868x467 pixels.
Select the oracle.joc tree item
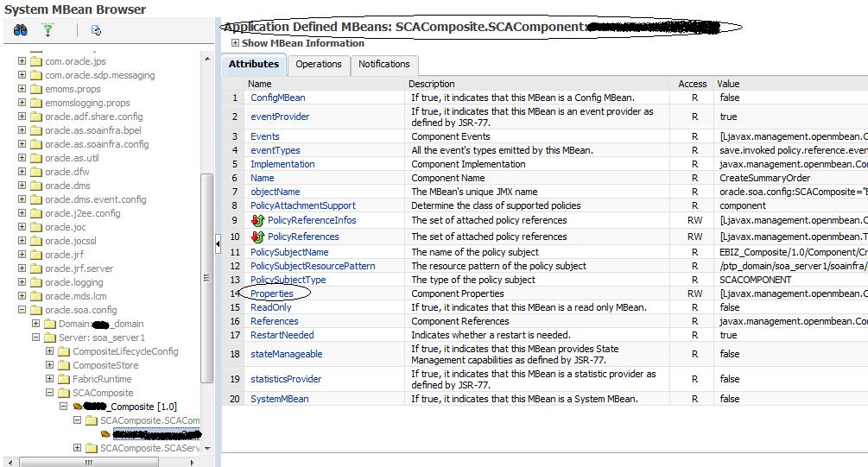pyautogui.click(x=66, y=227)
